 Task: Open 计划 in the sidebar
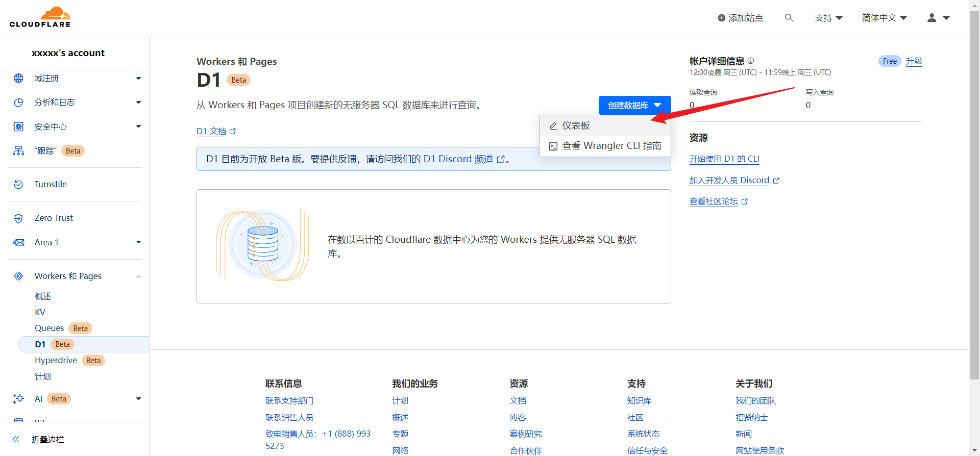[x=43, y=376]
